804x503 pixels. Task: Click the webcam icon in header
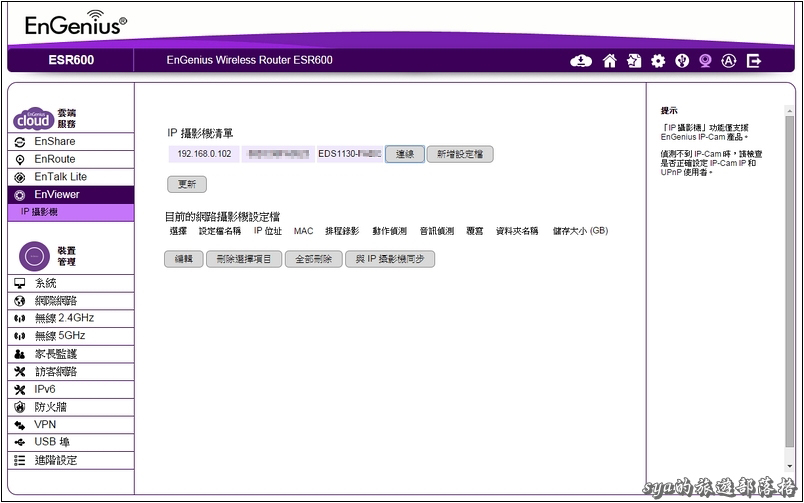[x=706, y=61]
